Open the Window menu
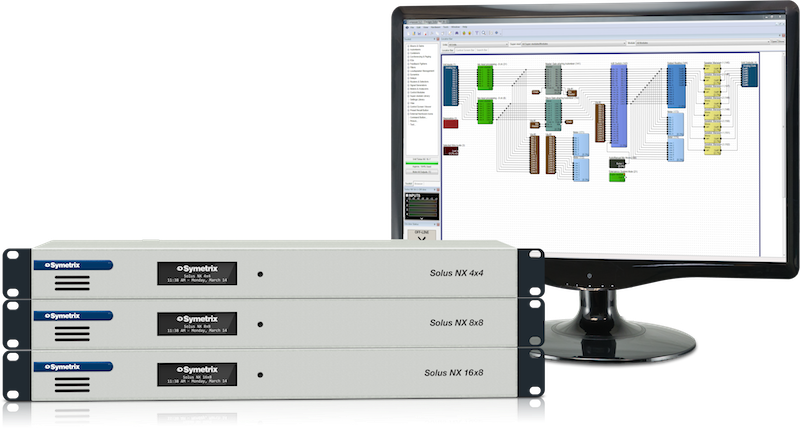The width and height of the screenshot is (800, 428). (x=456, y=27)
